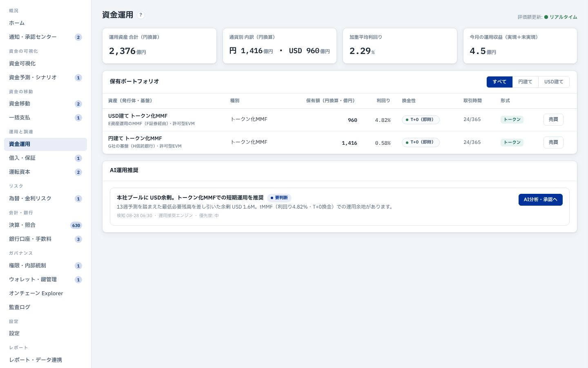Navigate to 資金移動
Viewport: 588px width, 368px height.
[45, 103]
